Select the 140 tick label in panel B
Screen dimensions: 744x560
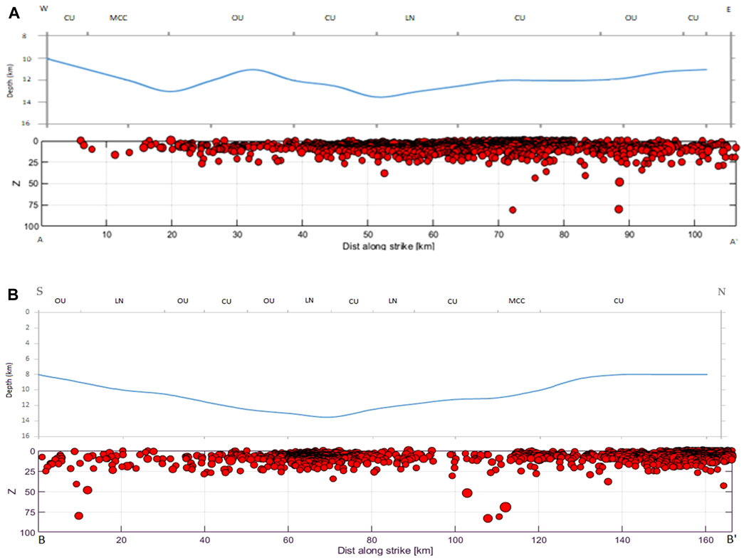click(622, 539)
